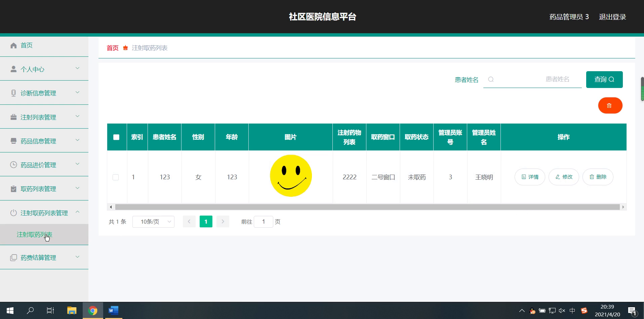Viewport: 644px width, 319px height.
Task: Click the page vertical scrollbar thumb
Action: click(642, 89)
